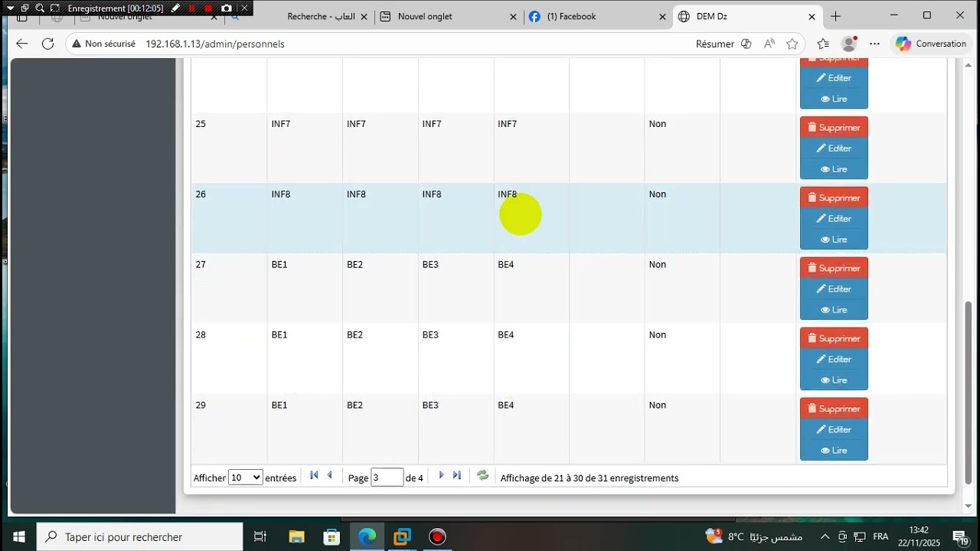Click Supprimer for row 29
This screenshot has width=980, height=551.
pyautogui.click(x=834, y=409)
